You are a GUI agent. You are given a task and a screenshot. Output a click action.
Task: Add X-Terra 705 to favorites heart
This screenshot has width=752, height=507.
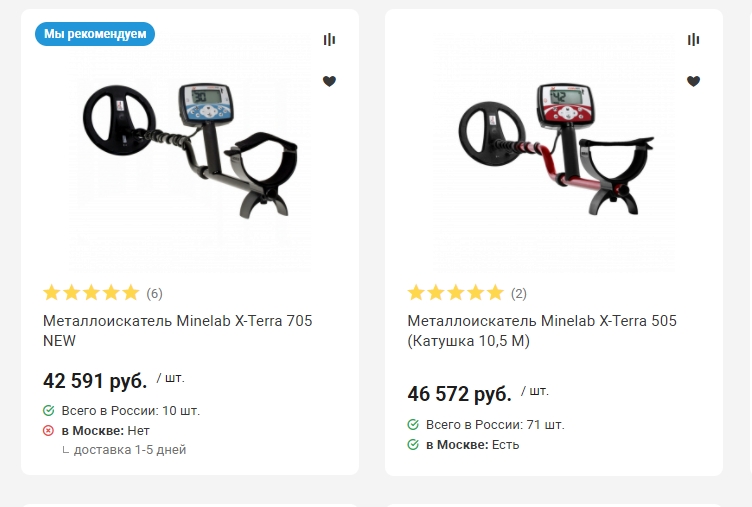[329, 81]
